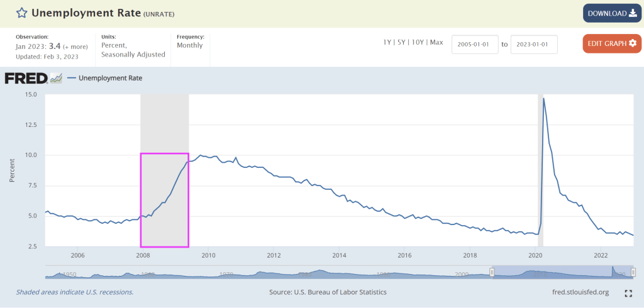Image resolution: width=644 pixels, height=308 pixels.
Task: Click the left handle of range slider
Action: coord(492,272)
